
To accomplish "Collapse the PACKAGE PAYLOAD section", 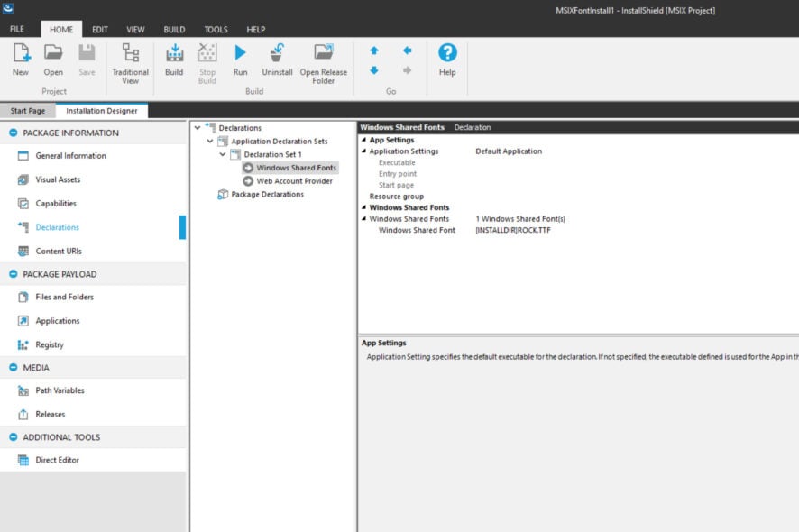I will 14,274.
